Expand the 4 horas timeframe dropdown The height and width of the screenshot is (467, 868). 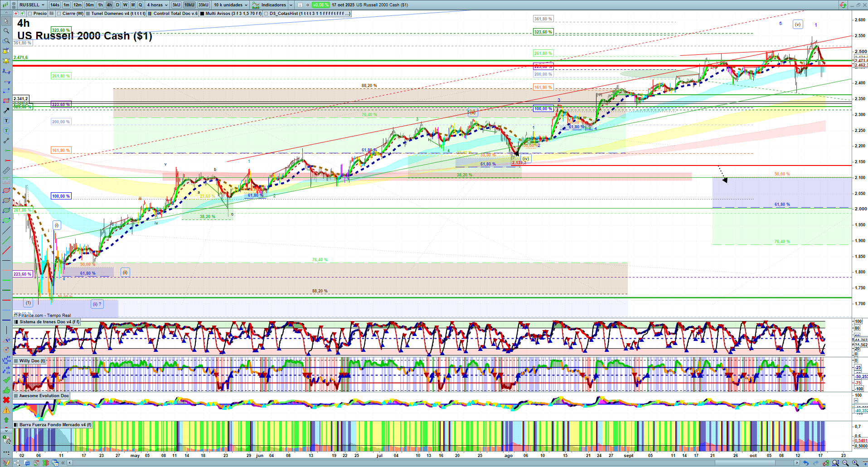[157, 5]
